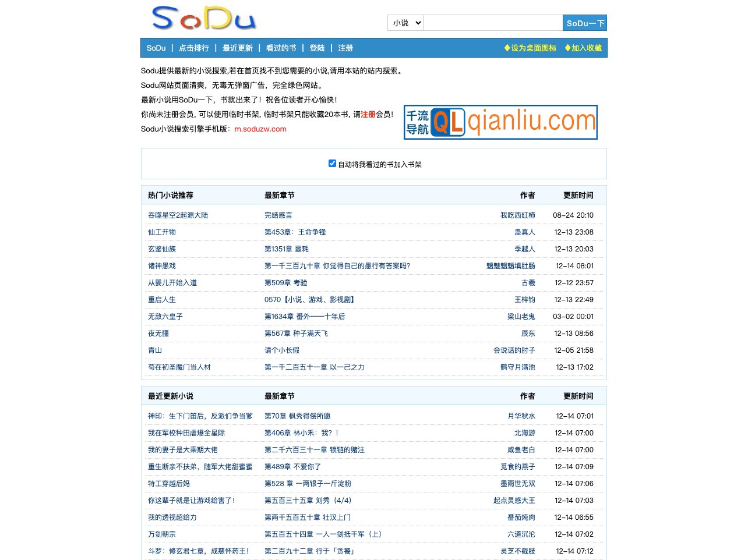Screen dimensions: 748x560
Task: Toggle the 自动将我看过的书加入书架 checkbox
Action: click(x=332, y=163)
